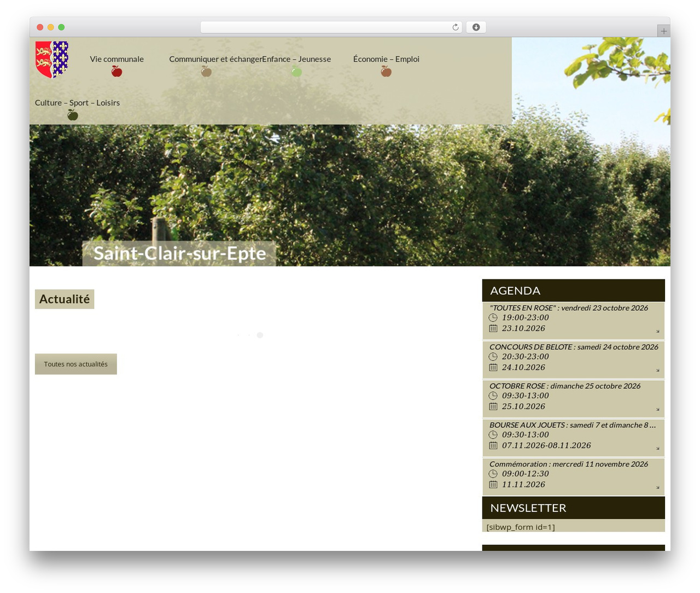Open the Commémoration event link
This screenshot has height=593, width=700.
click(569, 464)
